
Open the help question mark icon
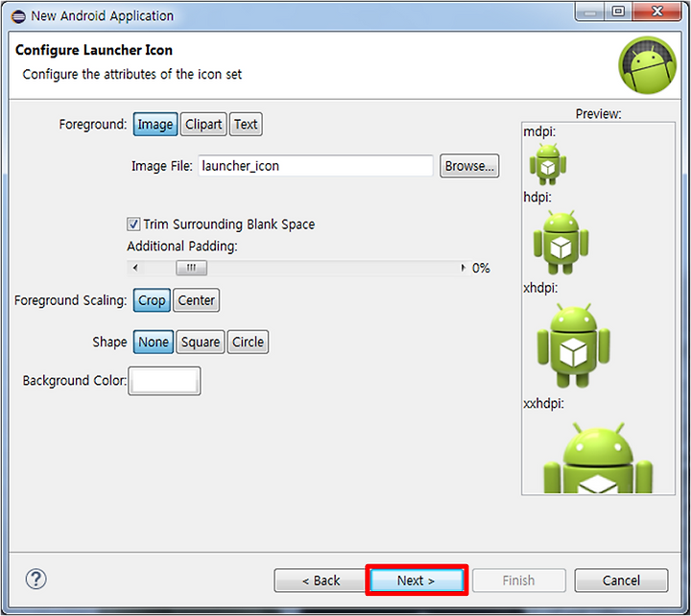tap(36, 579)
